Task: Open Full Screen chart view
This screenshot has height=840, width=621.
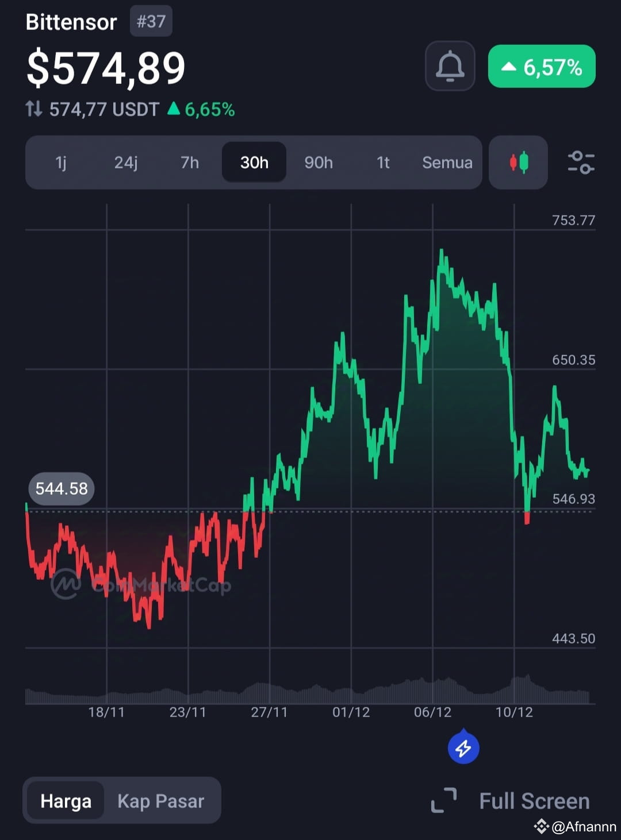Action: coord(533,800)
